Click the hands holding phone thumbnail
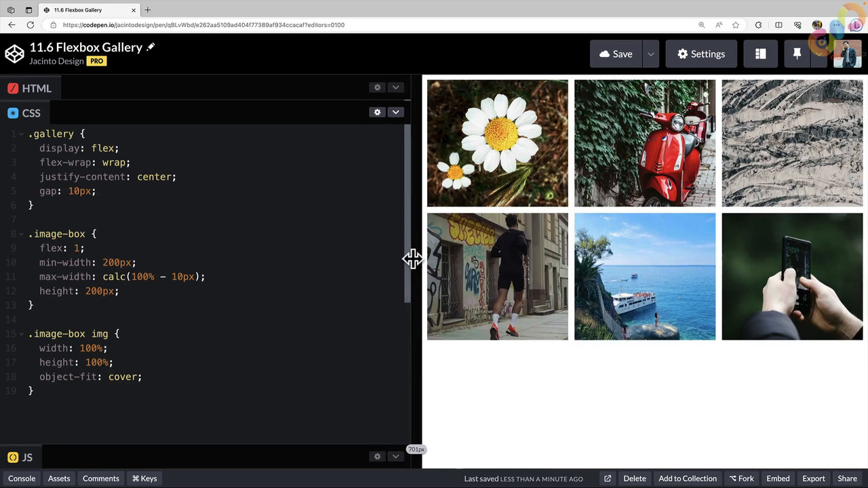868x488 pixels. (x=792, y=277)
